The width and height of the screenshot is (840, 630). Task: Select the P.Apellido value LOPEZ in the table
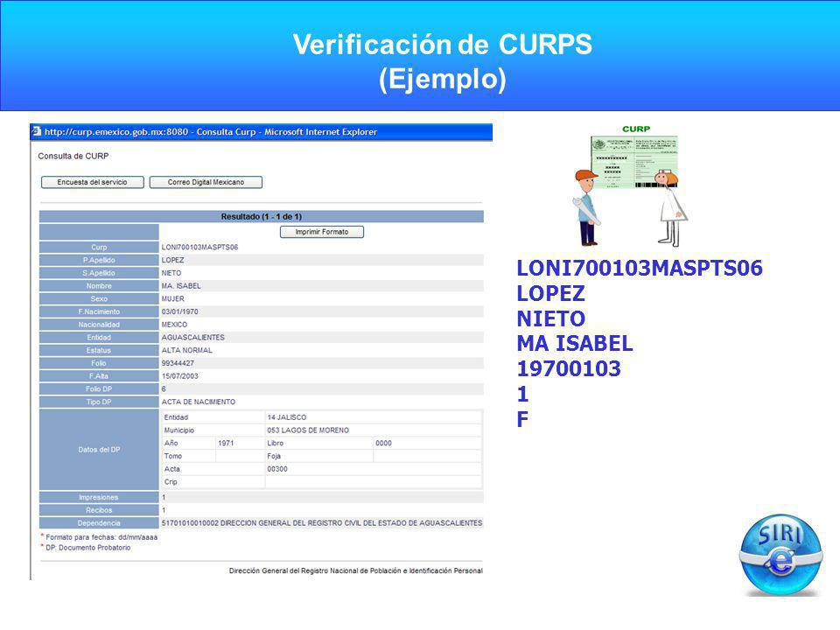click(173, 260)
